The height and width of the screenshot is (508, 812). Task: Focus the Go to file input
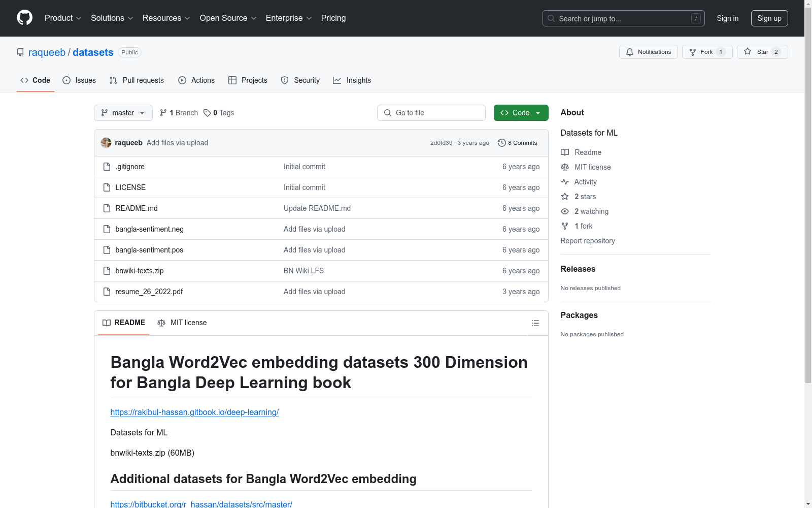[x=431, y=113]
